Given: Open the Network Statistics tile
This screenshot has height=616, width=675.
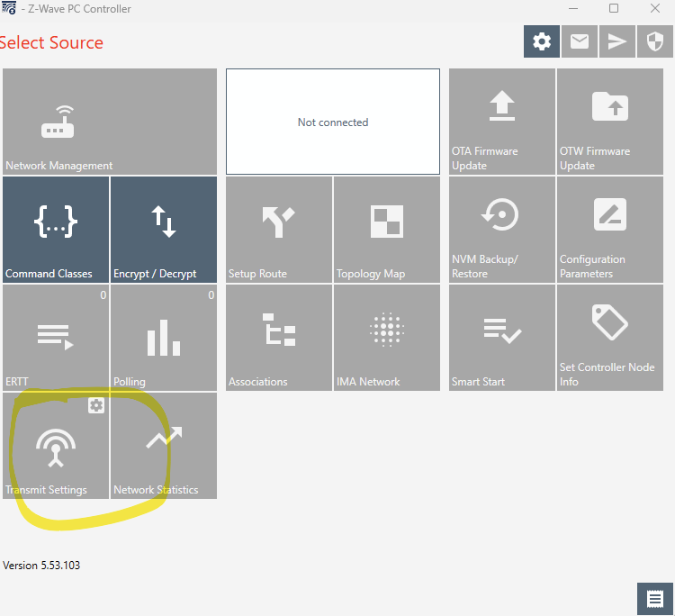Looking at the screenshot, I should click(164, 446).
